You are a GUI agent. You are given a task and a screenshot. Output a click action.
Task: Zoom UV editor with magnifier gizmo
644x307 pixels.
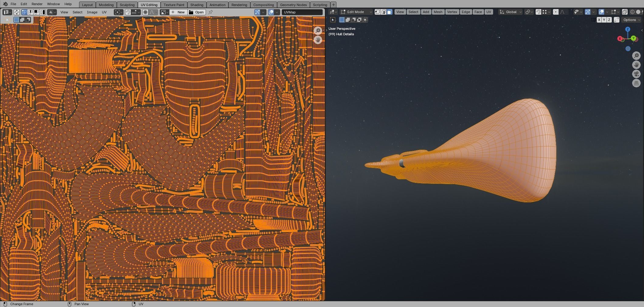click(x=318, y=30)
